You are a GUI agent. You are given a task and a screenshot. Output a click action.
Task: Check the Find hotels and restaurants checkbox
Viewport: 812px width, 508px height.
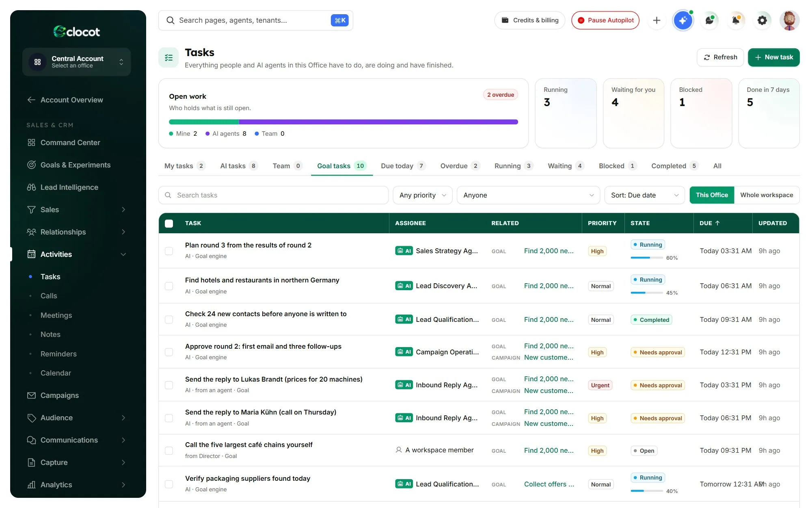(x=169, y=286)
